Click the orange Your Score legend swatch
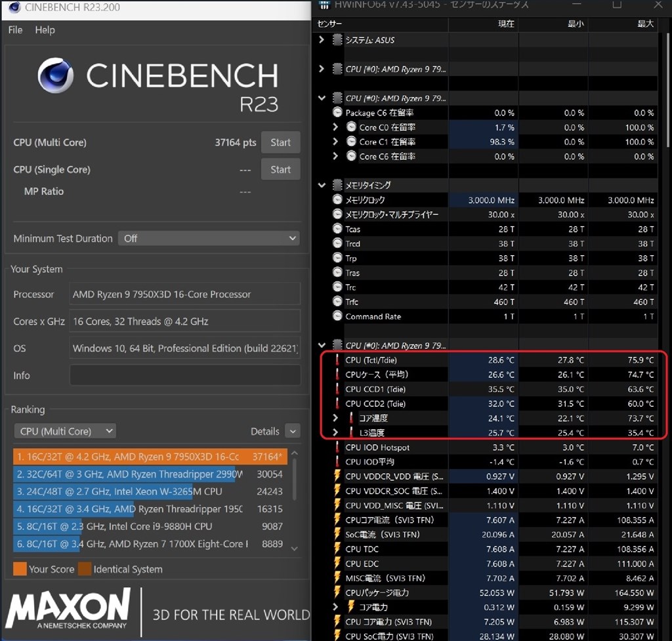The width and height of the screenshot is (672, 641). coord(20,569)
